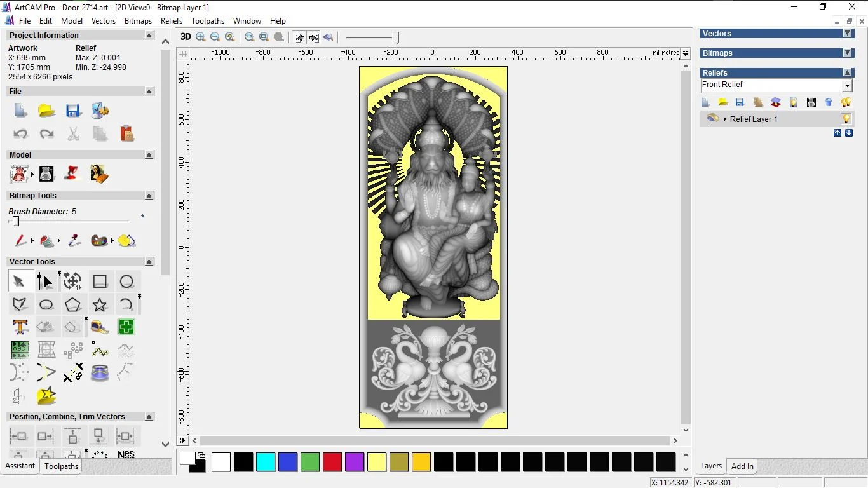Open the Front Relief dropdown
The image size is (868, 488).
click(x=847, y=86)
